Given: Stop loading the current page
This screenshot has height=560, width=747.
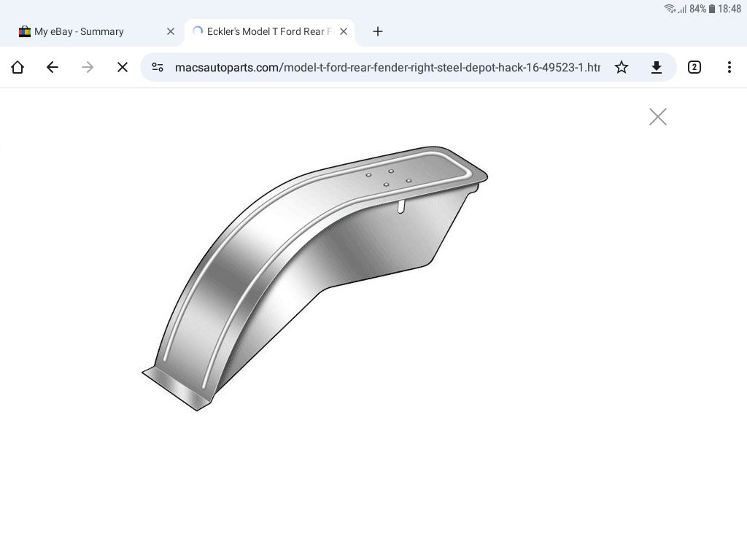Looking at the screenshot, I should (x=123, y=67).
